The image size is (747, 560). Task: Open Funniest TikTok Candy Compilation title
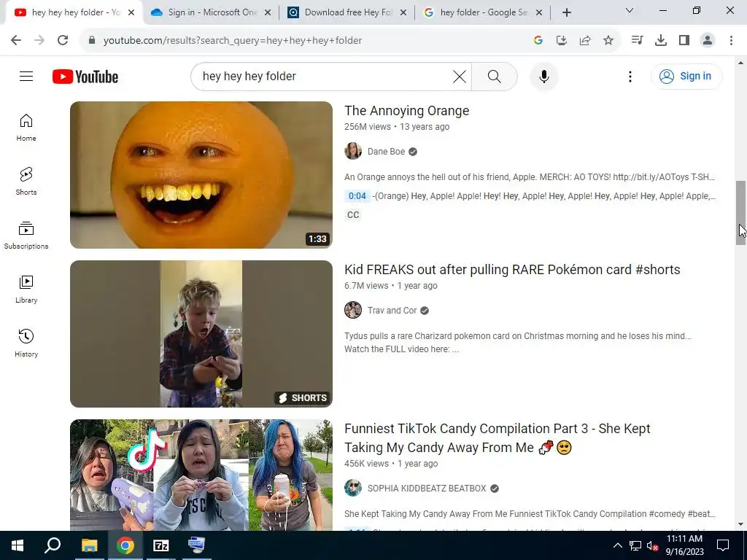pos(497,438)
